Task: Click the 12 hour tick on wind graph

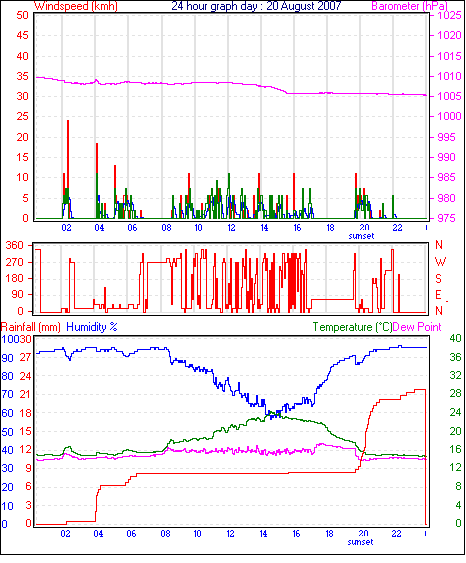Action: click(x=231, y=227)
